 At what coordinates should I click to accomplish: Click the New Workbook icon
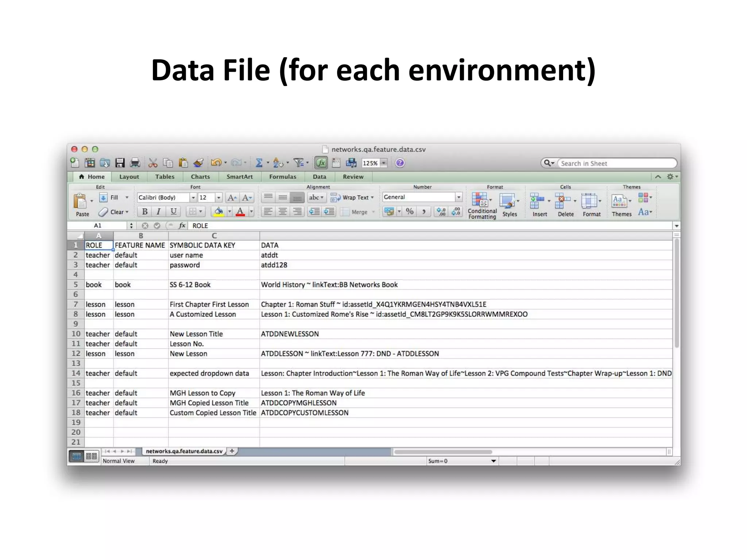pos(75,163)
